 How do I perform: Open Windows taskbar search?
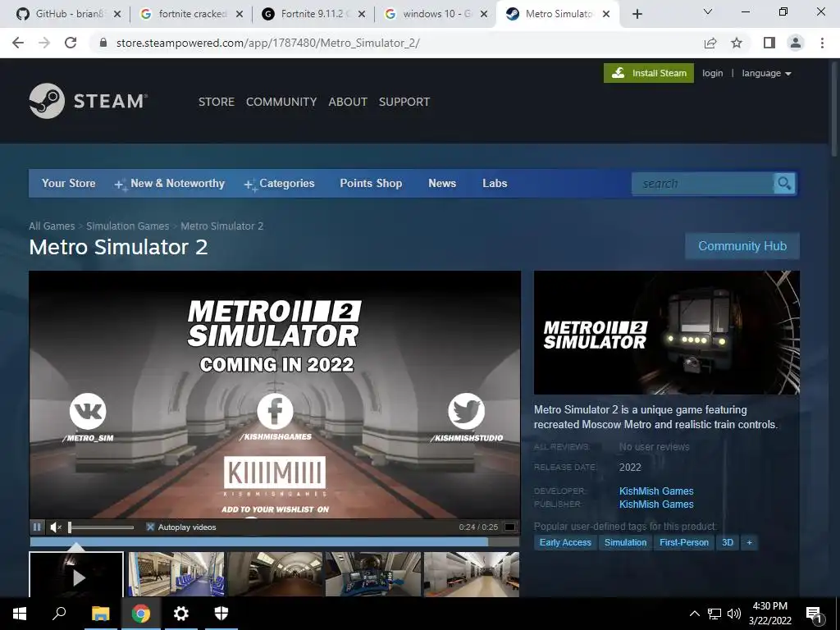pyautogui.click(x=59, y=614)
